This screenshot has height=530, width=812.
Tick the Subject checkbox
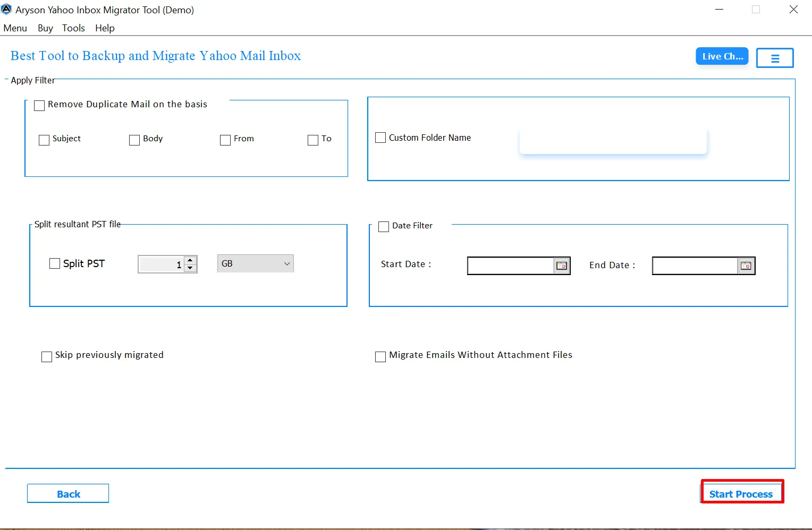point(44,140)
